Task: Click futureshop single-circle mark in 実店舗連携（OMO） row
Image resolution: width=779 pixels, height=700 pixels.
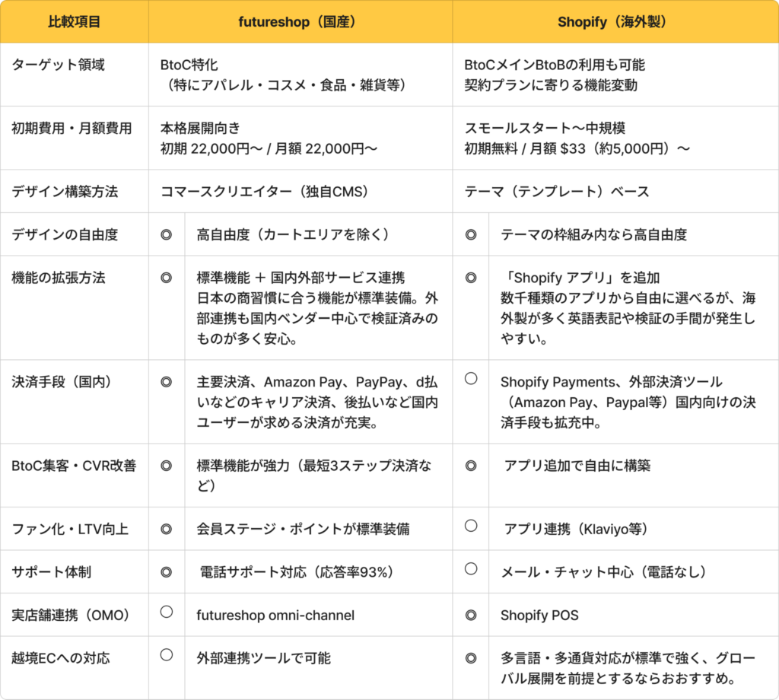Action: click(x=167, y=612)
